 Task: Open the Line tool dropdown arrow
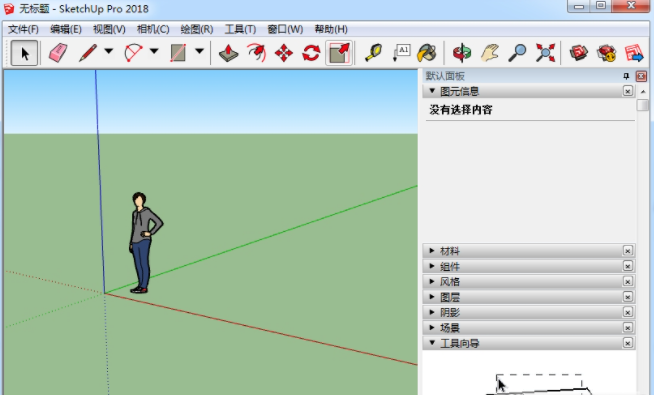[108, 51]
